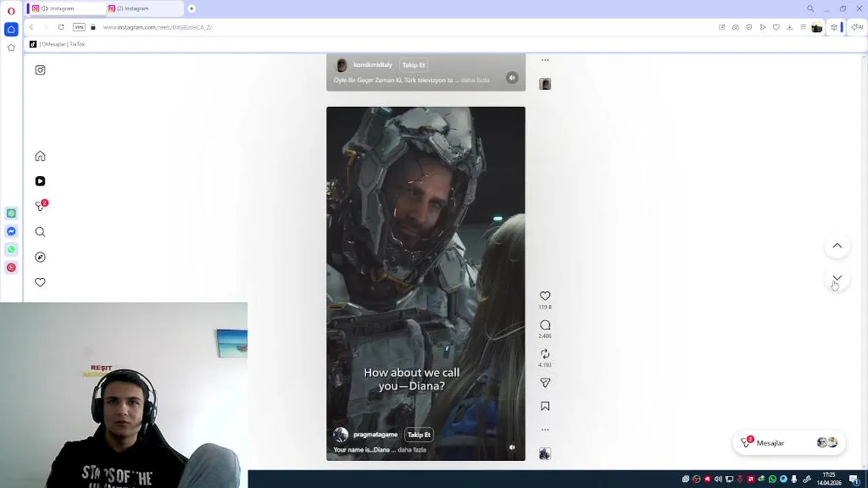Follow pragmatagame with Takip Et button
Image resolution: width=868 pixels, height=488 pixels.
418,434
